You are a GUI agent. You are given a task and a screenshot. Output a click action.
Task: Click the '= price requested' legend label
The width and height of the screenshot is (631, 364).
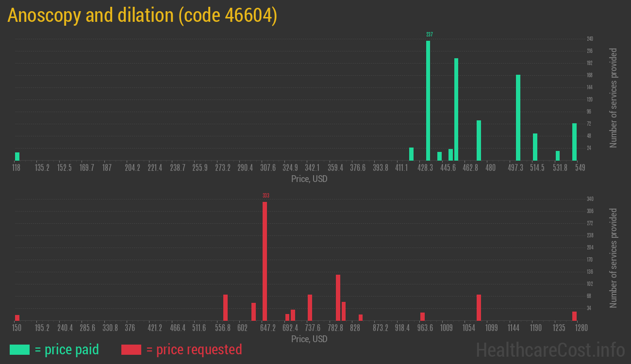point(194,349)
